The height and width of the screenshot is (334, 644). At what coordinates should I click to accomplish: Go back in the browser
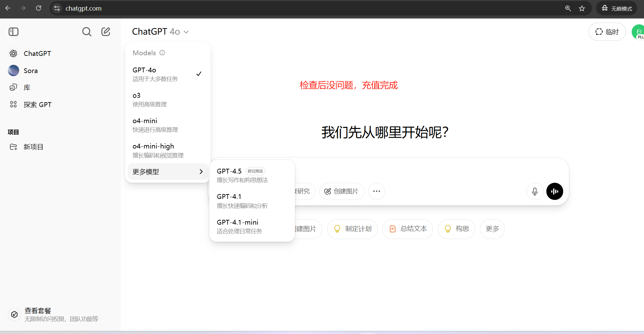(x=8, y=8)
